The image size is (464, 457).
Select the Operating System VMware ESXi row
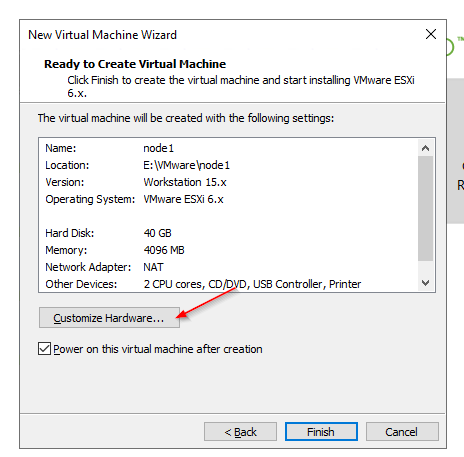(228, 199)
